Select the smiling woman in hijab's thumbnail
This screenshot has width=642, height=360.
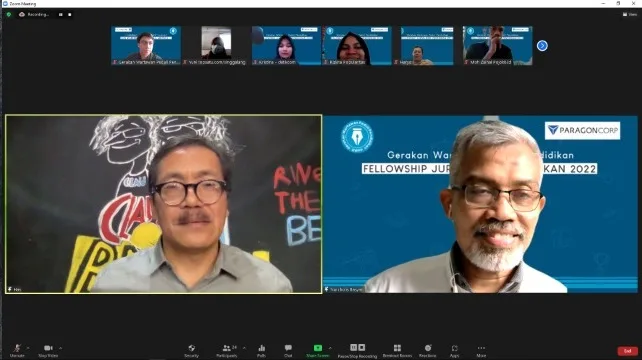pos(357,46)
